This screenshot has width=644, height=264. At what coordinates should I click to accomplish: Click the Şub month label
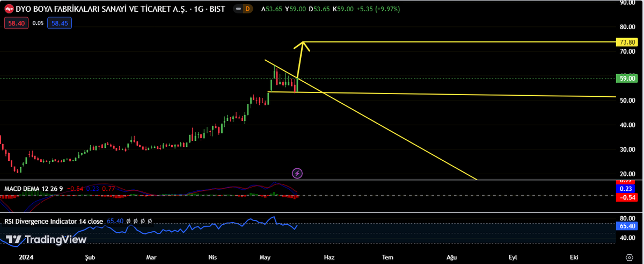[89, 258]
